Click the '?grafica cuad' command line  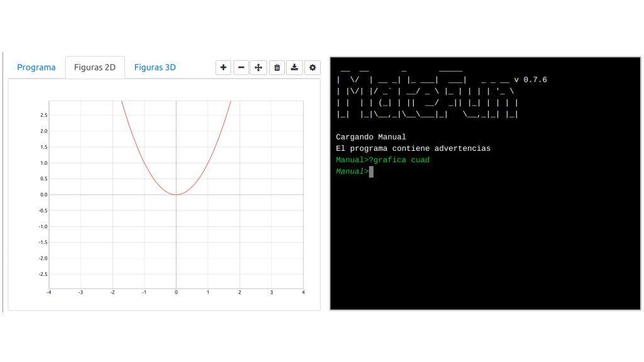point(383,160)
